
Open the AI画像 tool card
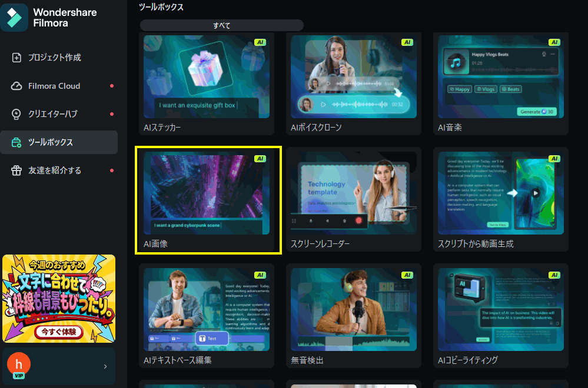[x=206, y=200]
